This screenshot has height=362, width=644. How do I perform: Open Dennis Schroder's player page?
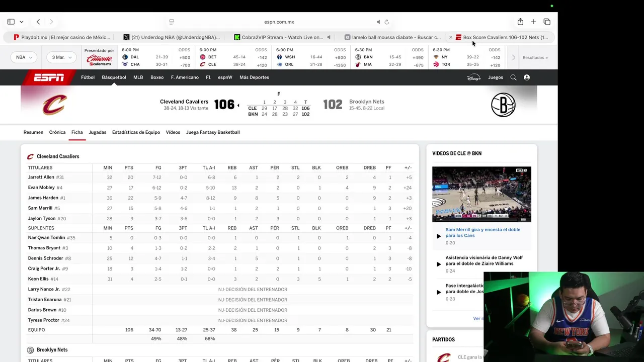click(x=45, y=258)
